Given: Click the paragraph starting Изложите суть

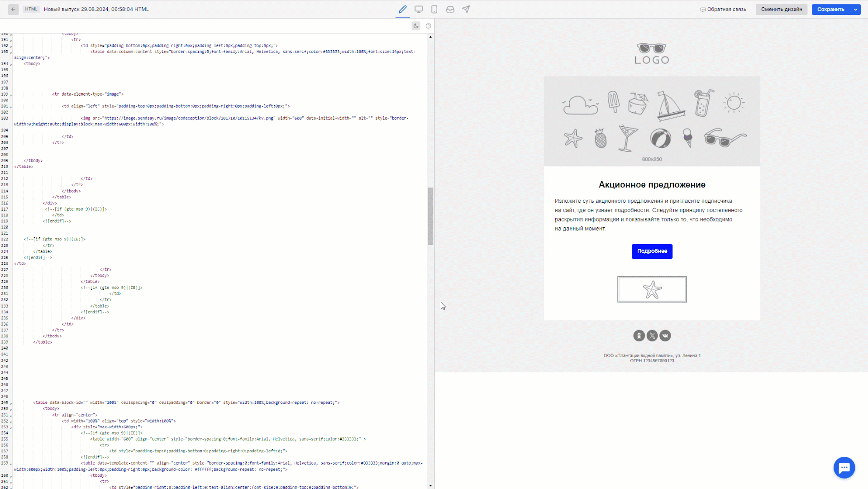Looking at the screenshot, I should (649, 215).
